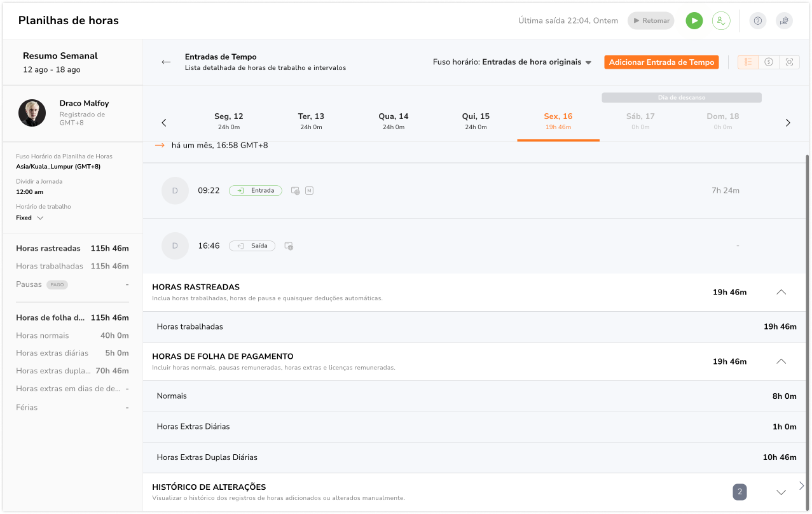The width and height of the screenshot is (812, 514).
Task: Click the Horas normais sidebar row
Action: [x=72, y=335]
